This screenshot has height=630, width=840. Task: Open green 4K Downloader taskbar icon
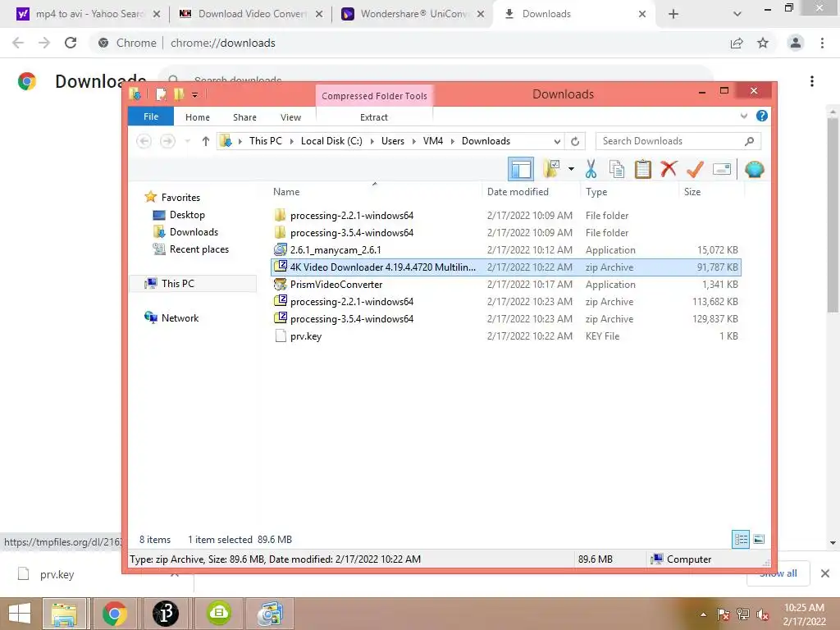[218, 614]
